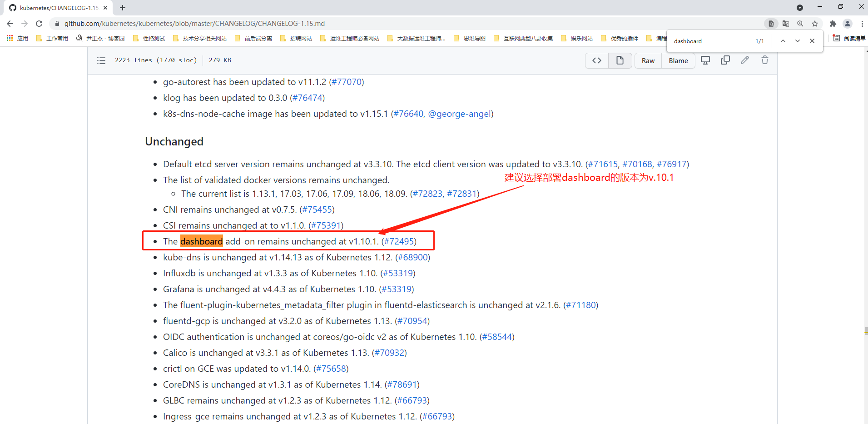This screenshot has width=868, height=424.
Task: Open pull request #72495 link
Action: point(399,241)
